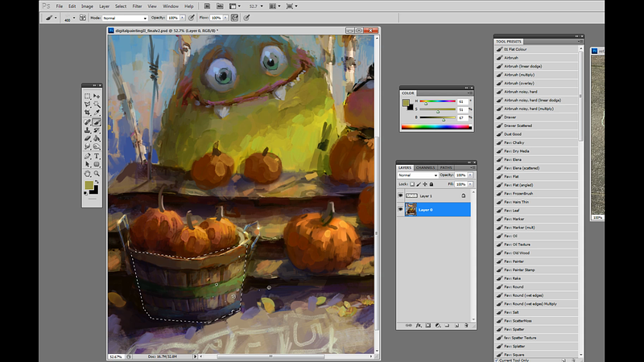Select the Paint Bucket tool

tap(97, 138)
